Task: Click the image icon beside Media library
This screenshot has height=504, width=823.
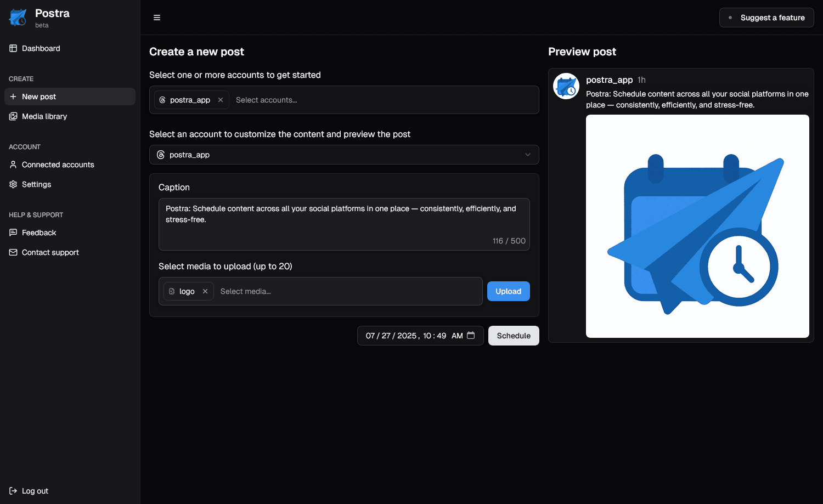Action: [x=13, y=116]
